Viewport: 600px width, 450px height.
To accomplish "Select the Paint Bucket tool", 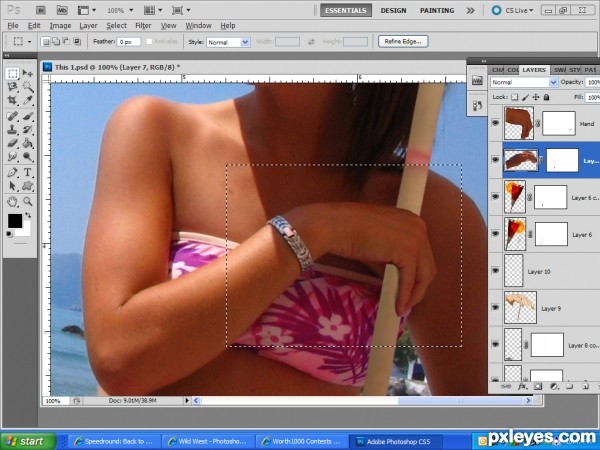I will (x=28, y=143).
